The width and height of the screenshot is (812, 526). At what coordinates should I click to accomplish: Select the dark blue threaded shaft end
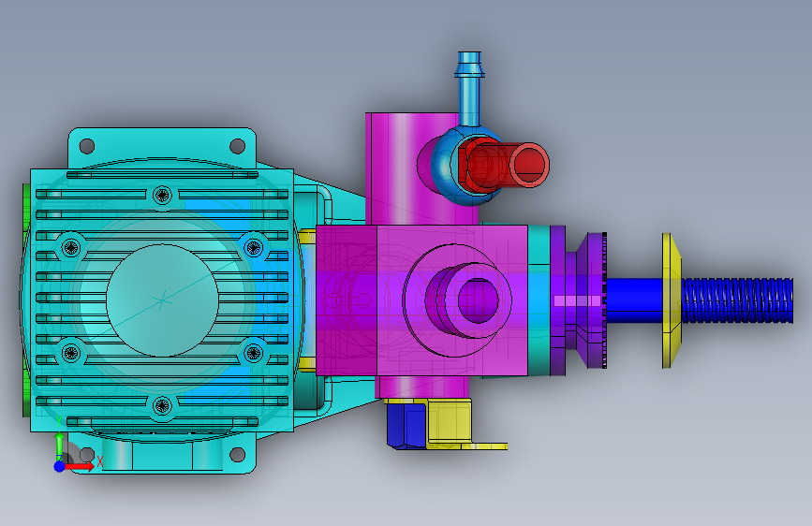coord(737,300)
